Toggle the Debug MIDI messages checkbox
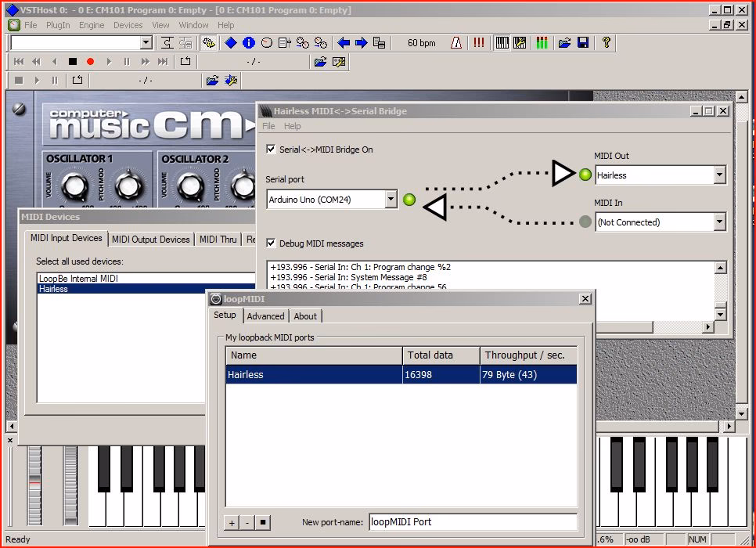This screenshot has height=548, width=756. [272, 243]
